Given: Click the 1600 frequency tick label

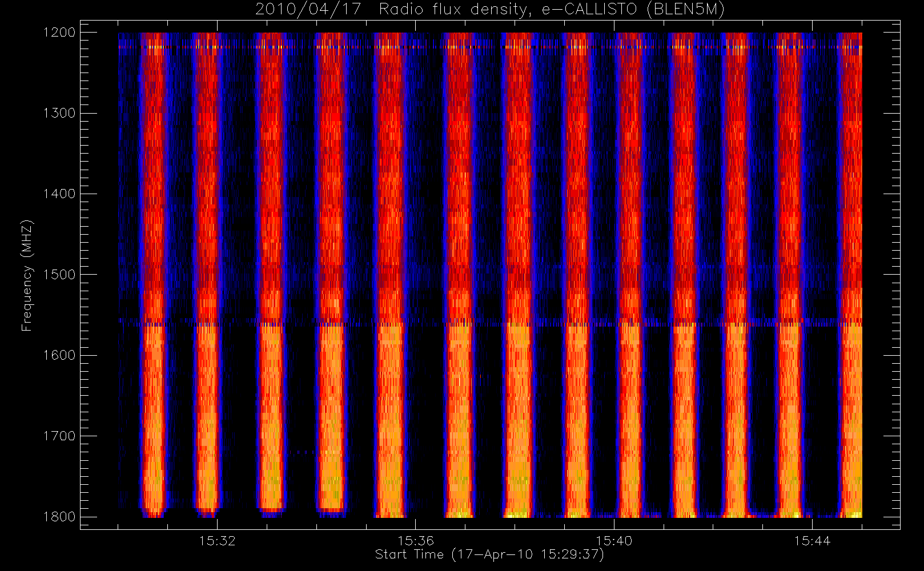Looking at the screenshot, I should 59,355.
